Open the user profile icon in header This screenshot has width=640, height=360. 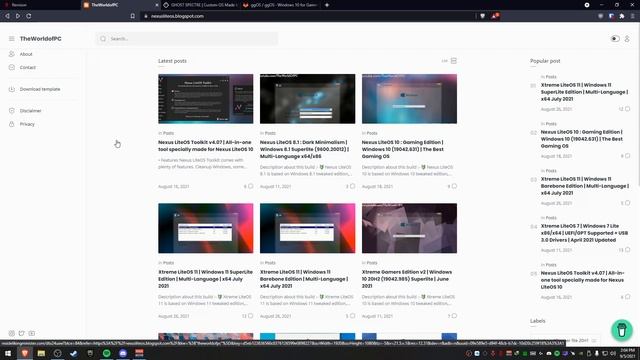point(627,39)
